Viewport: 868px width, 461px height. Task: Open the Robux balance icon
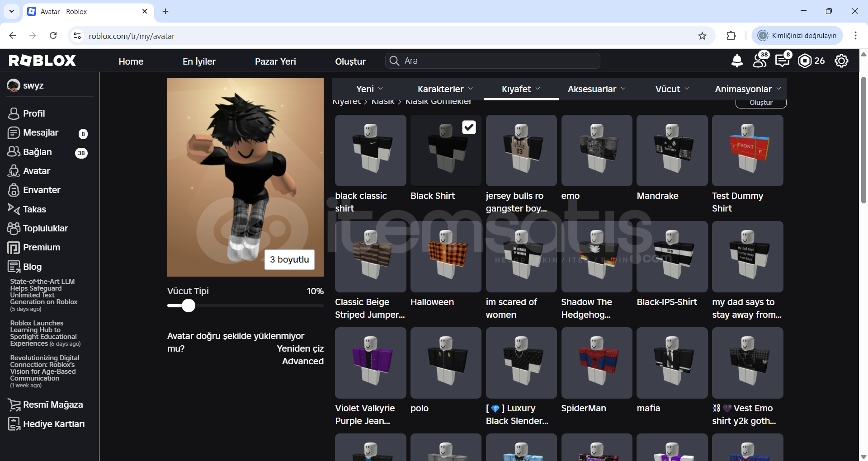805,61
